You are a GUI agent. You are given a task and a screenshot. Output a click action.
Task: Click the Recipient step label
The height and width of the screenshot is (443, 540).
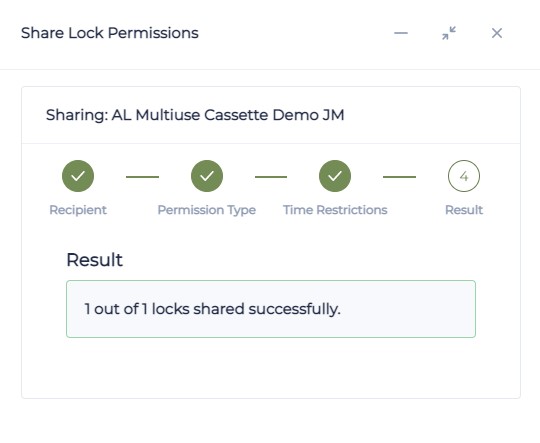pos(78,210)
